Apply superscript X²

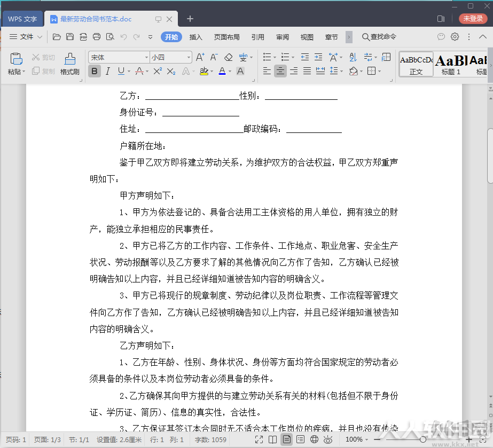(158, 72)
